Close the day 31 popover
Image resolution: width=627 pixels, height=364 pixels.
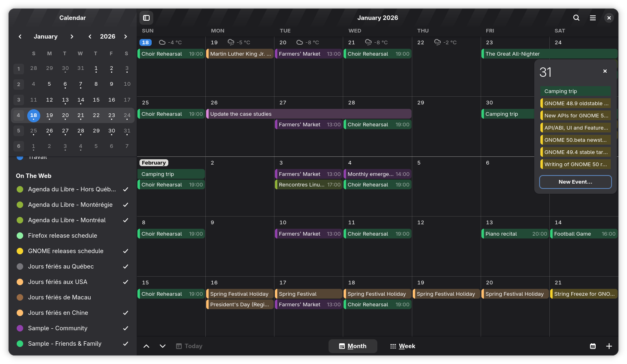tap(605, 71)
